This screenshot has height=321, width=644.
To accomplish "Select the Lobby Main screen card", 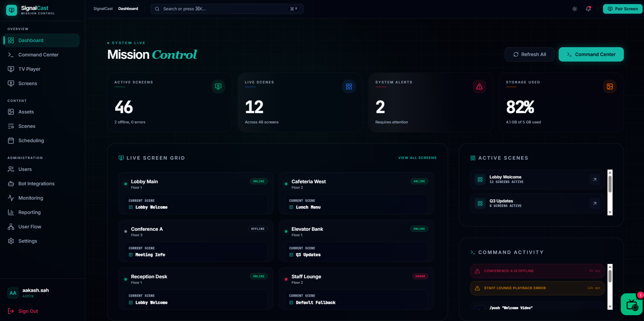I will click(x=196, y=193).
